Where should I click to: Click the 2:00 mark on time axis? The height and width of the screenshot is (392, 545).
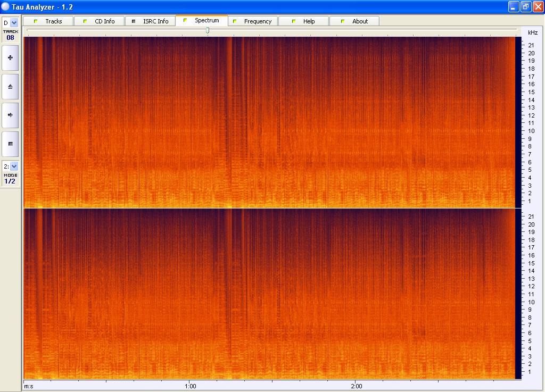click(x=357, y=386)
